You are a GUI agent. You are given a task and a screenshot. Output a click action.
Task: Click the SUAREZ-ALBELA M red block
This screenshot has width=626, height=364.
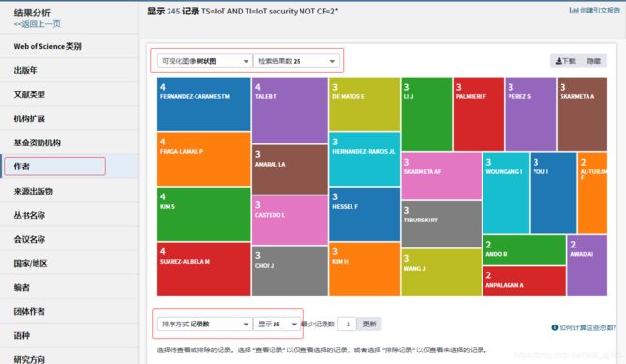(203, 269)
